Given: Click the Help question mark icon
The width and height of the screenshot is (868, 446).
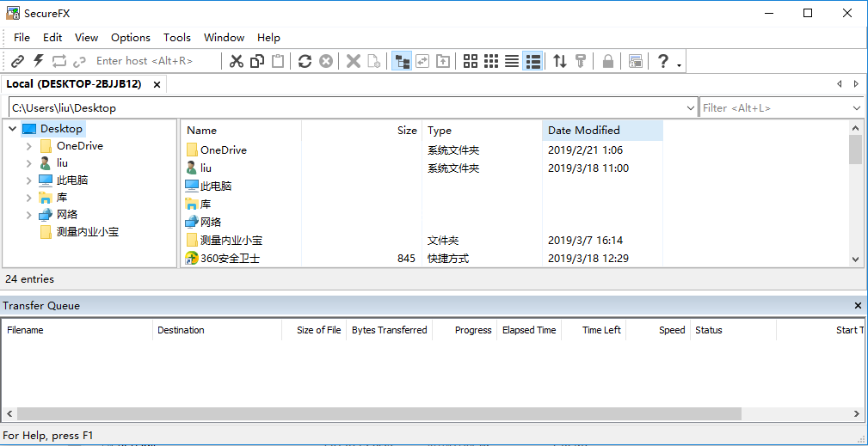Looking at the screenshot, I should point(662,61).
